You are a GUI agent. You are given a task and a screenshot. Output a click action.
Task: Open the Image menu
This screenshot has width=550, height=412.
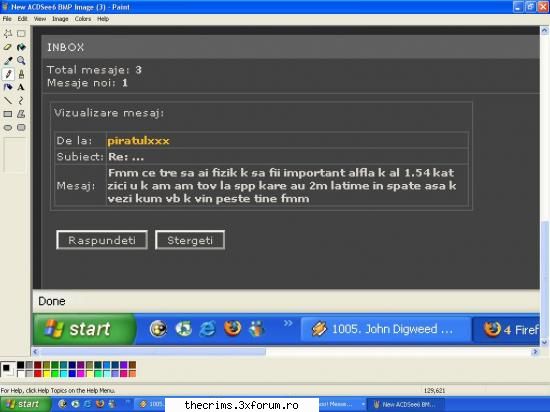60,19
